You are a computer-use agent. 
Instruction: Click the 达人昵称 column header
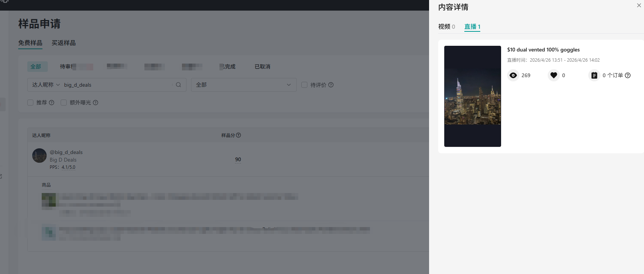pyautogui.click(x=41, y=135)
